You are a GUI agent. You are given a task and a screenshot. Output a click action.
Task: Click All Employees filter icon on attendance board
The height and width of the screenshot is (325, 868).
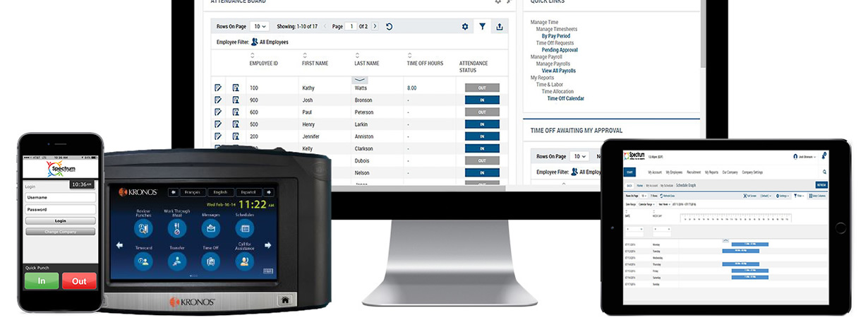click(x=254, y=42)
